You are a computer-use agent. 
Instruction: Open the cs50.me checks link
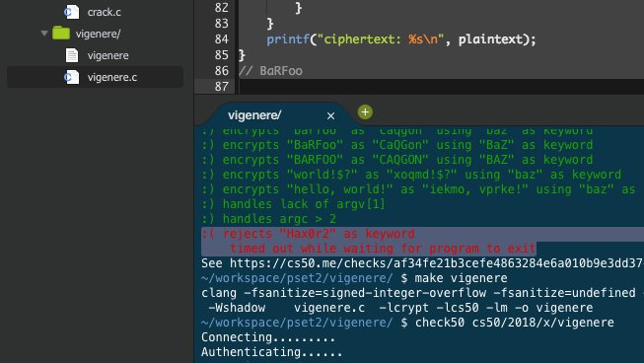click(x=436, y=263)
